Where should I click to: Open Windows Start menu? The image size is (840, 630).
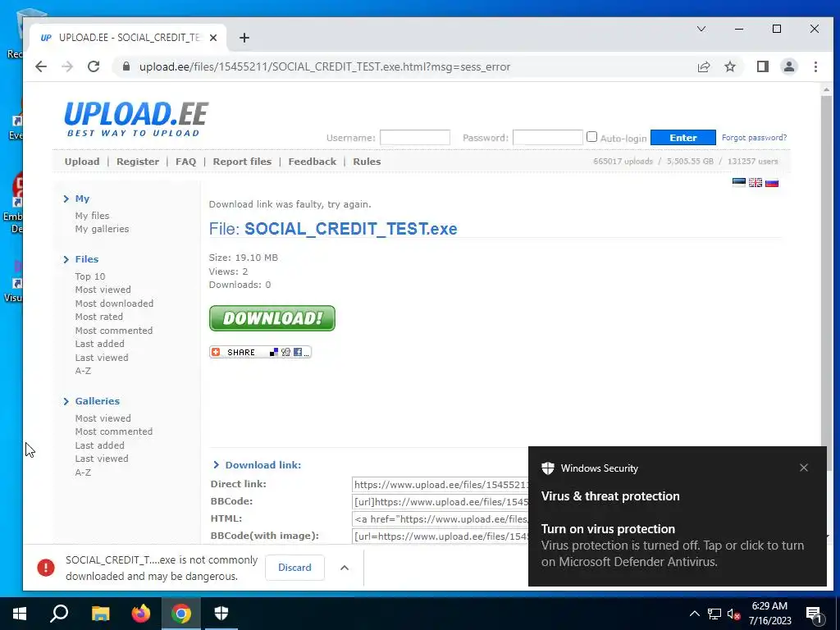[20, 614]
